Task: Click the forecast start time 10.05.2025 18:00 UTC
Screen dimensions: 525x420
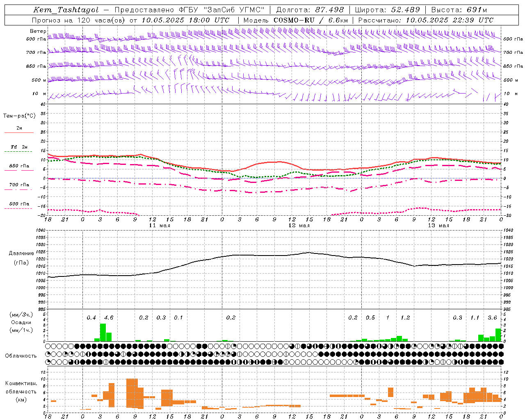Action: 185,20
